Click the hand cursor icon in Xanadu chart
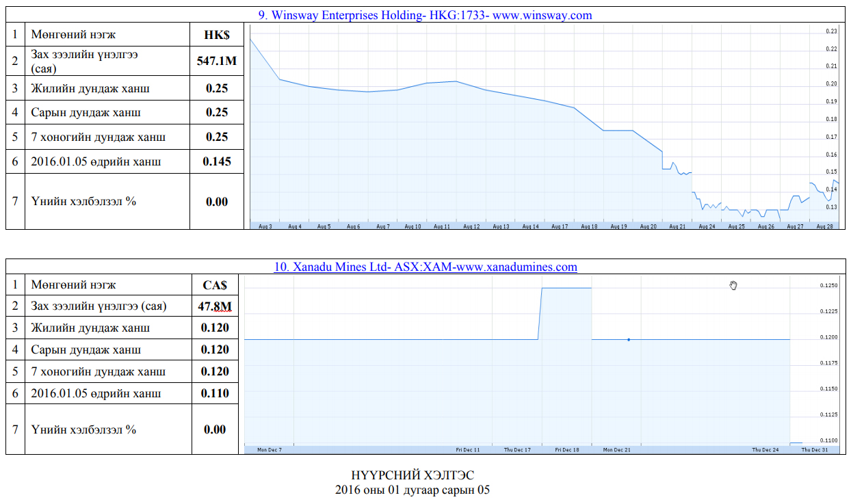851x504 pixels. pos(733,285)
